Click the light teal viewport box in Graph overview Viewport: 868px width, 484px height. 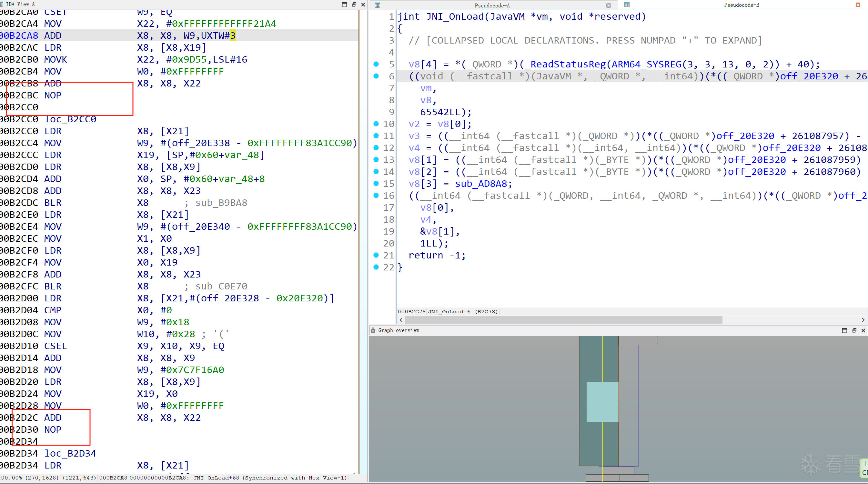[602, 401]
